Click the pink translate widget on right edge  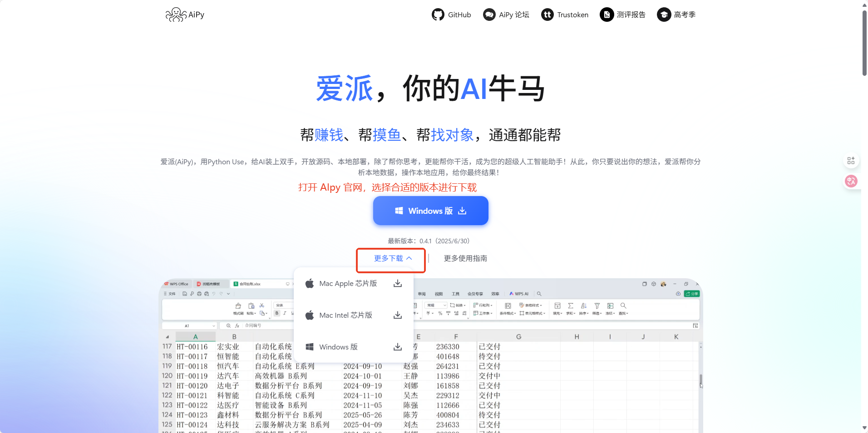[x=851, y=181]
